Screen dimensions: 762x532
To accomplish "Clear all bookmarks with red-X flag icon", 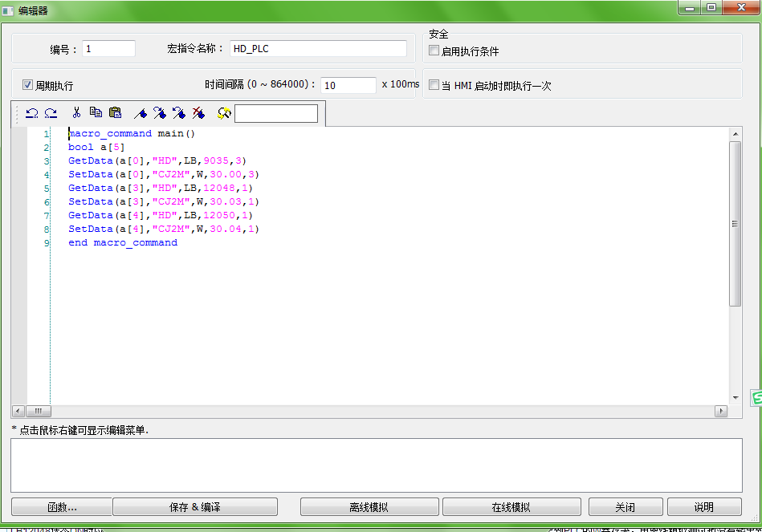I will [x=198, y=114].
